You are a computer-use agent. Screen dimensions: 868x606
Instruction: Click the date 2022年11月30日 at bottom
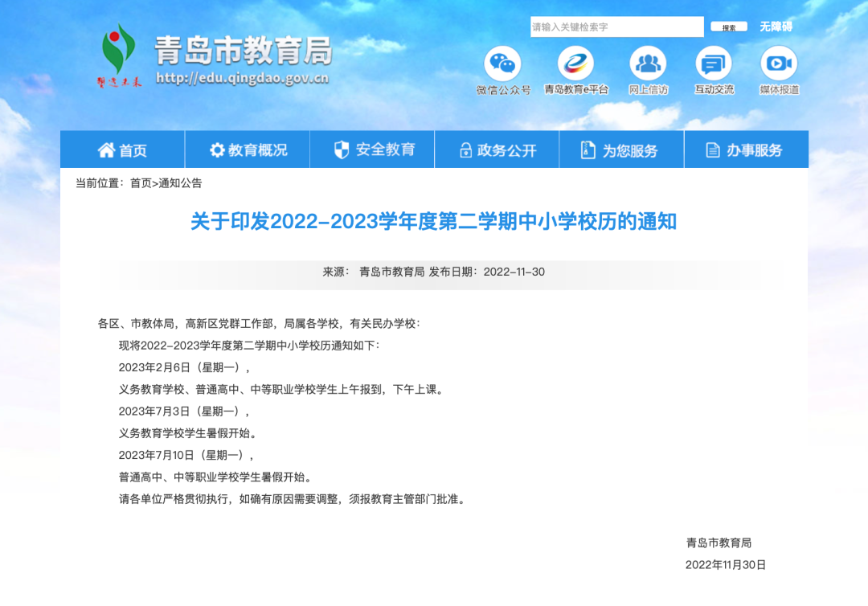(x=725, y=565)
